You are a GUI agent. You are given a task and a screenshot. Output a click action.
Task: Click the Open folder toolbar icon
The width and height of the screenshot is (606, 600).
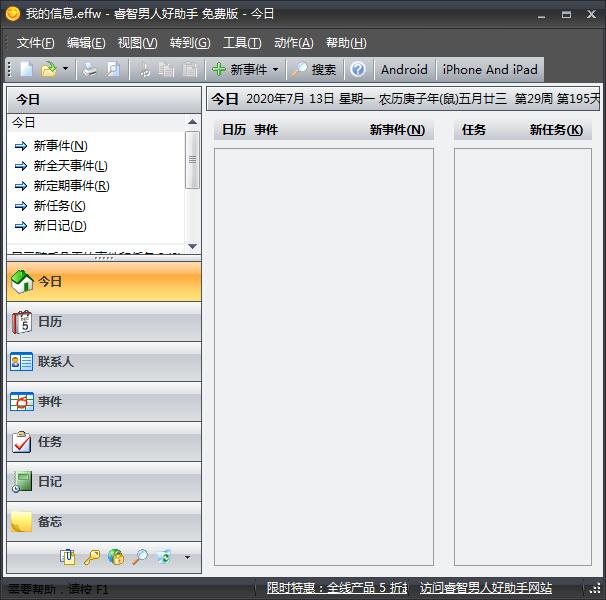(49, 70)
